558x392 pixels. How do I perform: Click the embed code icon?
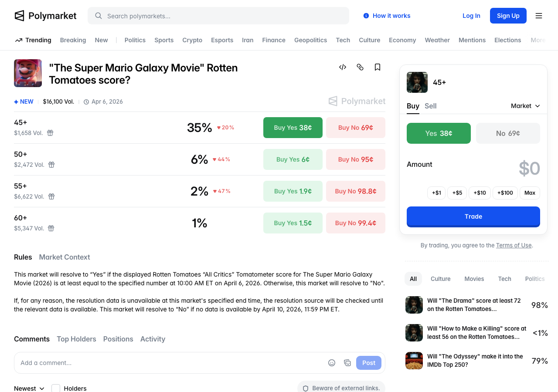(x=343, y=67)
